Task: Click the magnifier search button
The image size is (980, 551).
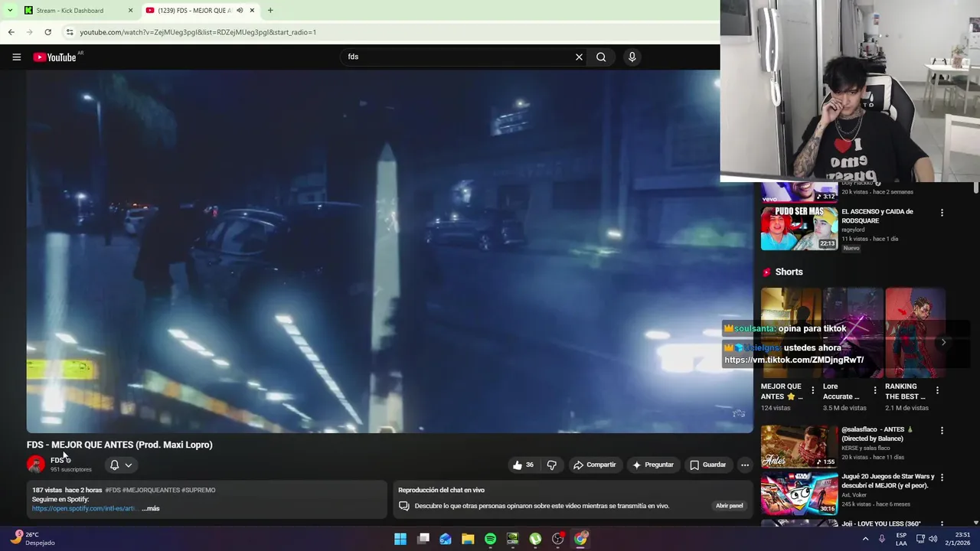Action: (x=601, y=57)
